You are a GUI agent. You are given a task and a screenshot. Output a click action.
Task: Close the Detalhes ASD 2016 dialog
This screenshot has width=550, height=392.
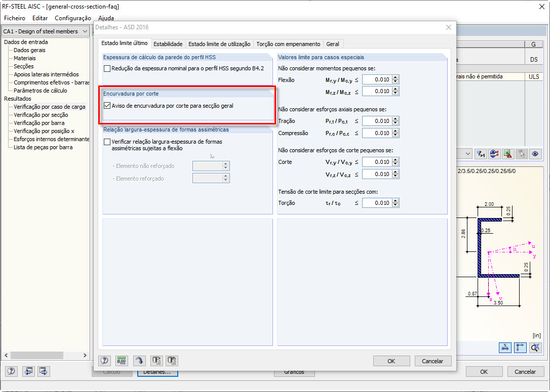(449, 27)
